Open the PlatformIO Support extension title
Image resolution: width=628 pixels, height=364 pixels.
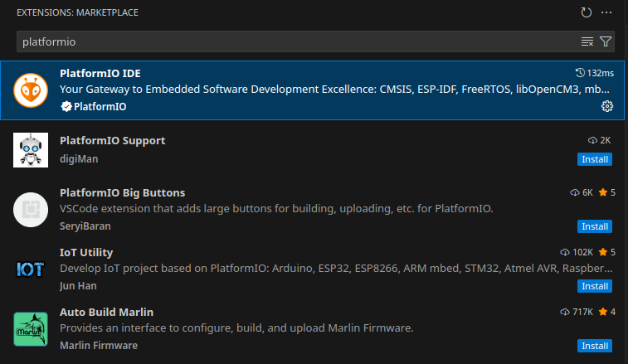coord(113,141)
